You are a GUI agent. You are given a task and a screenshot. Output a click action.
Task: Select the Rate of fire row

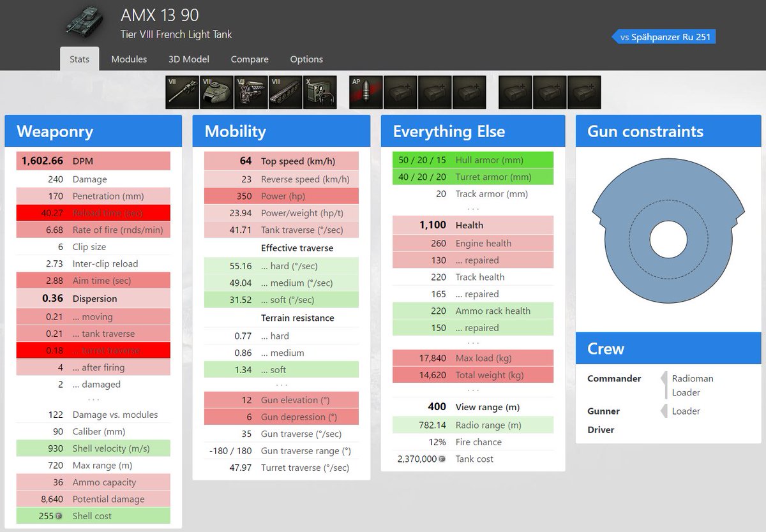pyautogui.click(x=93, y=230)
